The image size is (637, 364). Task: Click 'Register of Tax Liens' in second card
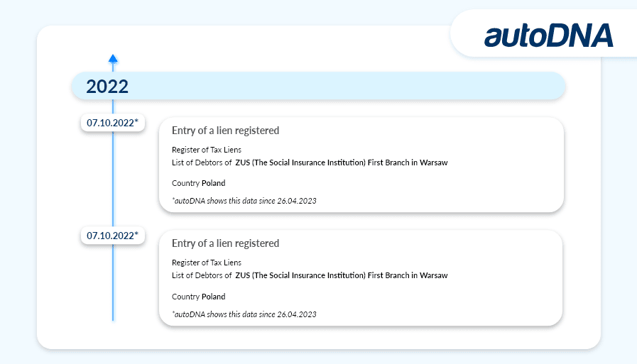tap(207, 263)
